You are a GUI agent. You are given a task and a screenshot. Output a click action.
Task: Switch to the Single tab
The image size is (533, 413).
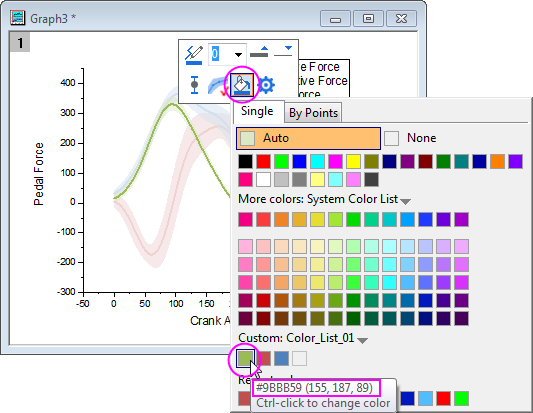pyautogui.click(x=257, y=111)
